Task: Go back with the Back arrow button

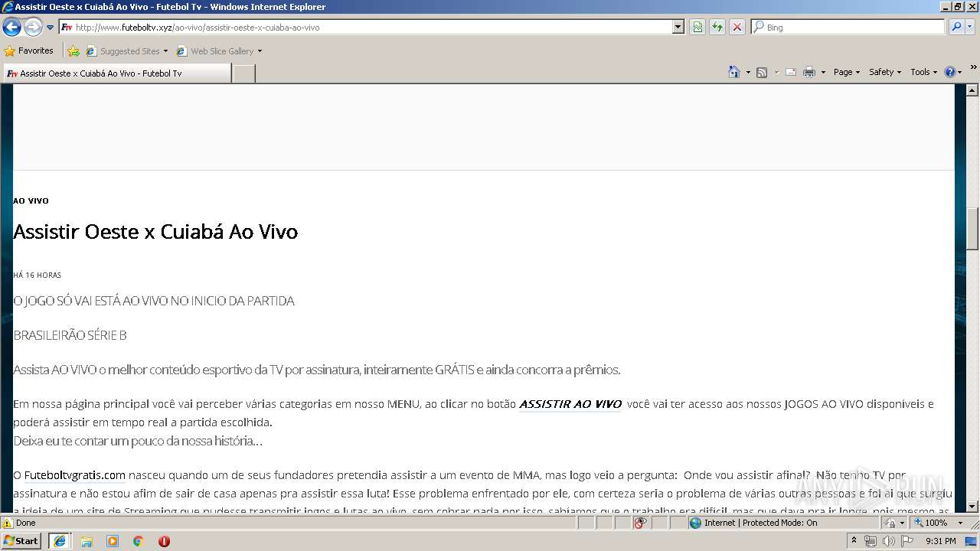Action: pos(11,28)
